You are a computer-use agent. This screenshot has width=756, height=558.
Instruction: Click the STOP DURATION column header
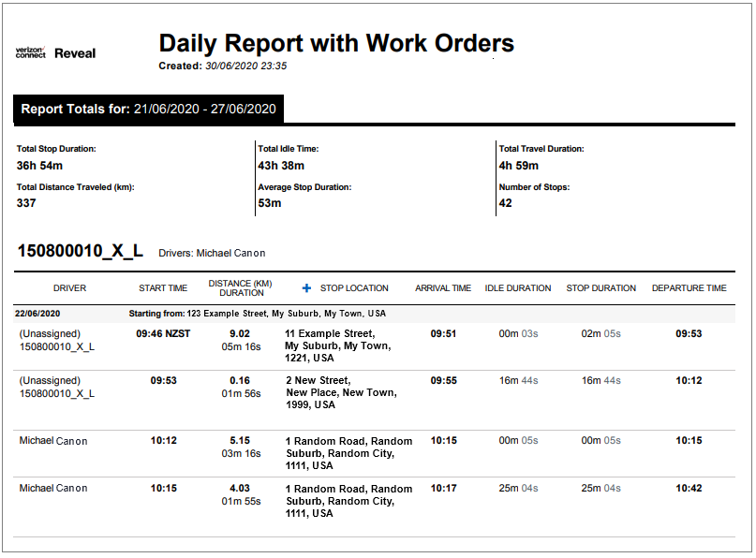point(601,288)
